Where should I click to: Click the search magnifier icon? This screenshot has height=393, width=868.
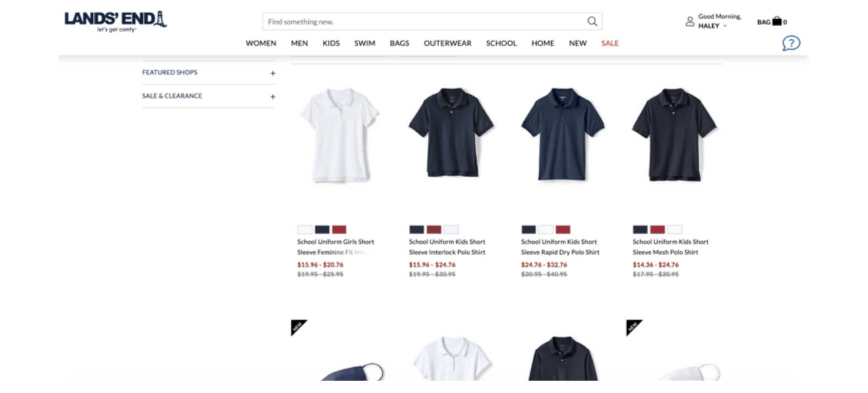(x=592, y=21)
